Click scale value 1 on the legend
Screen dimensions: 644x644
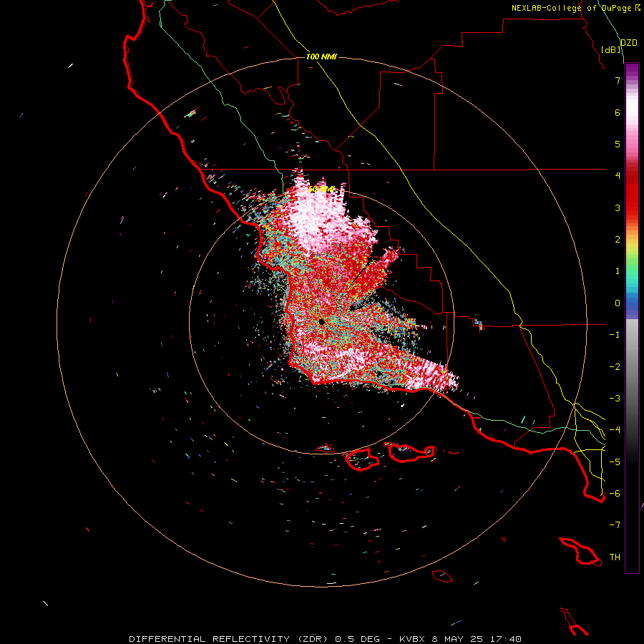point(618,271)
